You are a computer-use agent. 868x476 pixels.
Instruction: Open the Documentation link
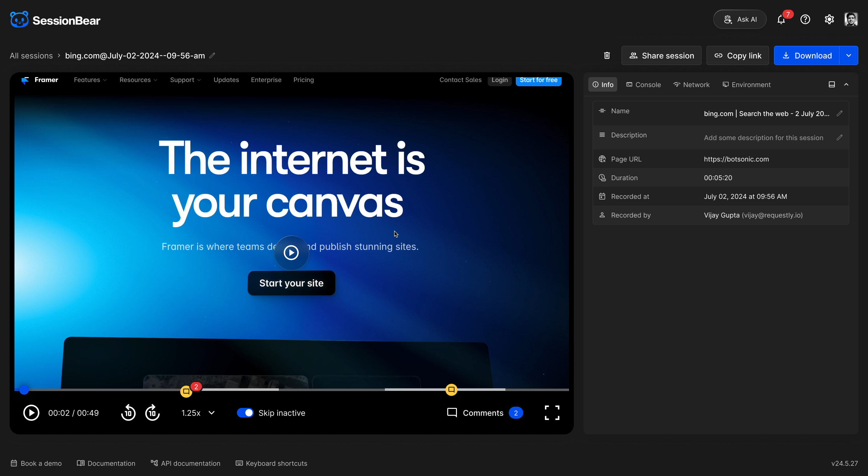(x=106, y=463)
